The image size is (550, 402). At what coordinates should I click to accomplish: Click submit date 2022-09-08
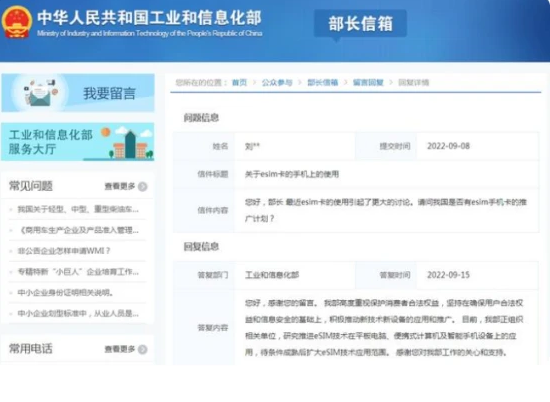(448, 146)
